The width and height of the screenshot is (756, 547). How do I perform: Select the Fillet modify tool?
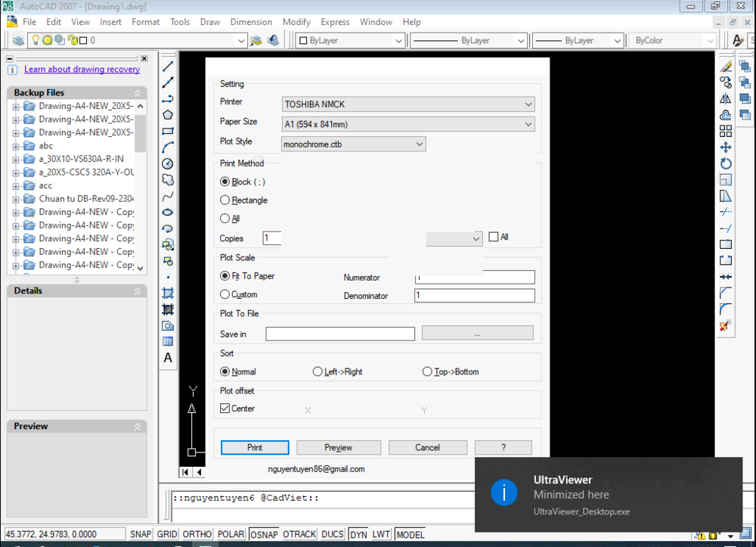(726, 309)
